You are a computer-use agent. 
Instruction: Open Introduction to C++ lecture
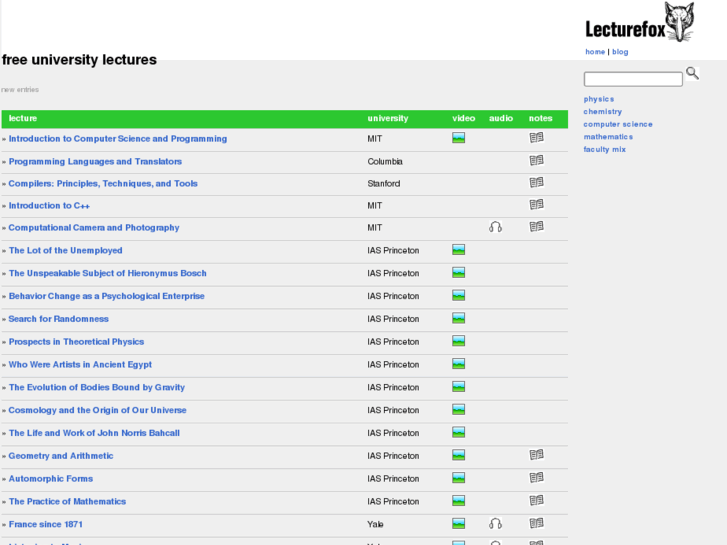point(49,205)
